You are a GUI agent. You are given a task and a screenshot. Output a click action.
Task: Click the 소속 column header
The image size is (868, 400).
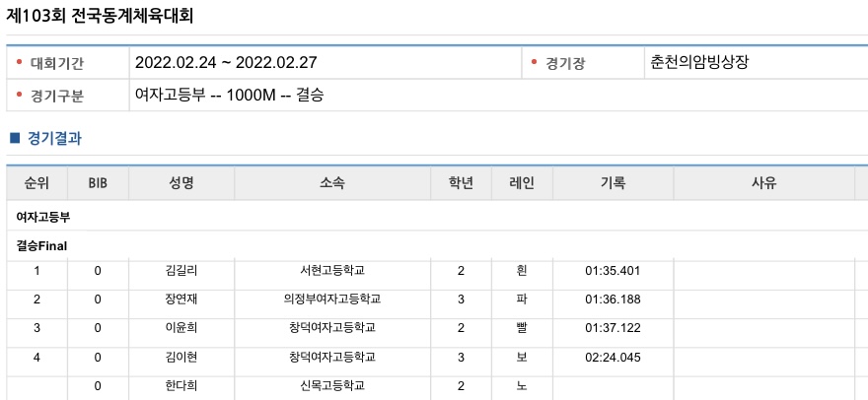(x=332, y=183)
